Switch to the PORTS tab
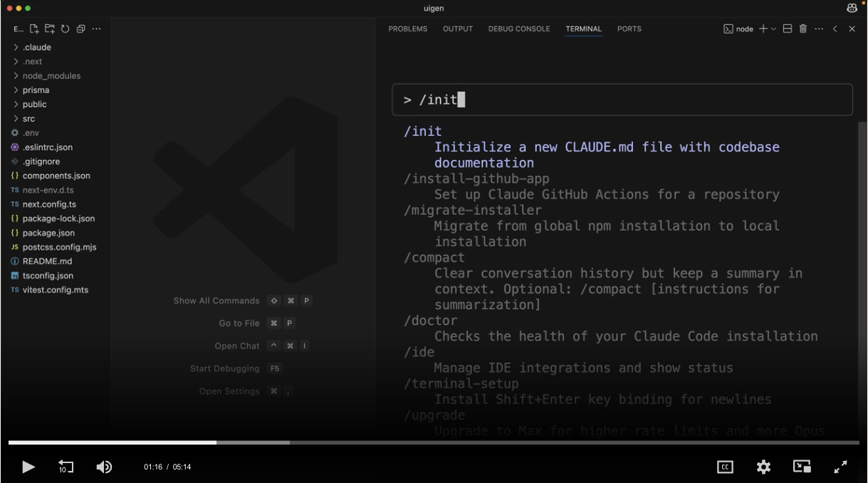This screenshot has width=868, height=483. [x=629, y=29]
